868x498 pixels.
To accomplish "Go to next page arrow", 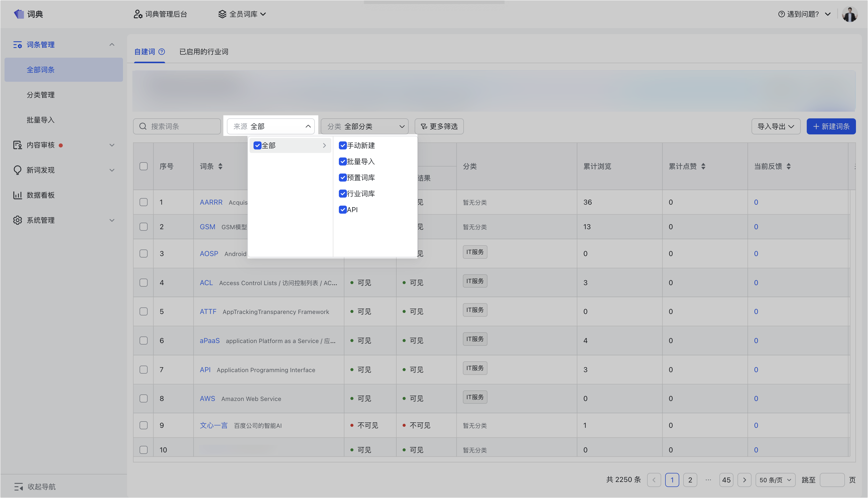I will 744,480.
